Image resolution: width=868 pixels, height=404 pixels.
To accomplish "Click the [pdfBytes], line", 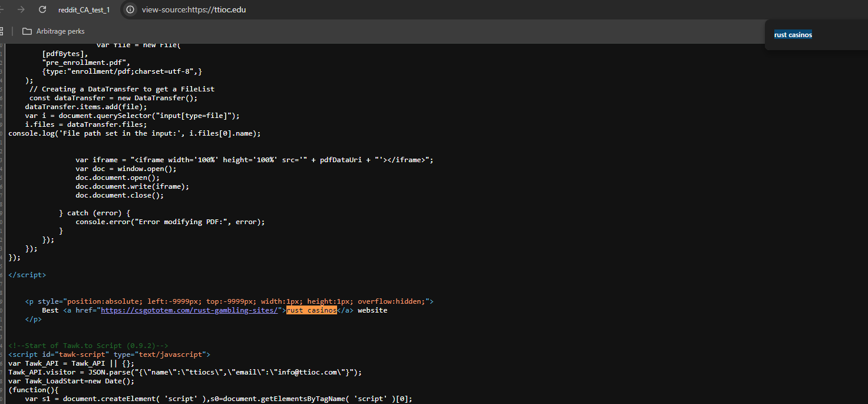I will pos(65,54).
